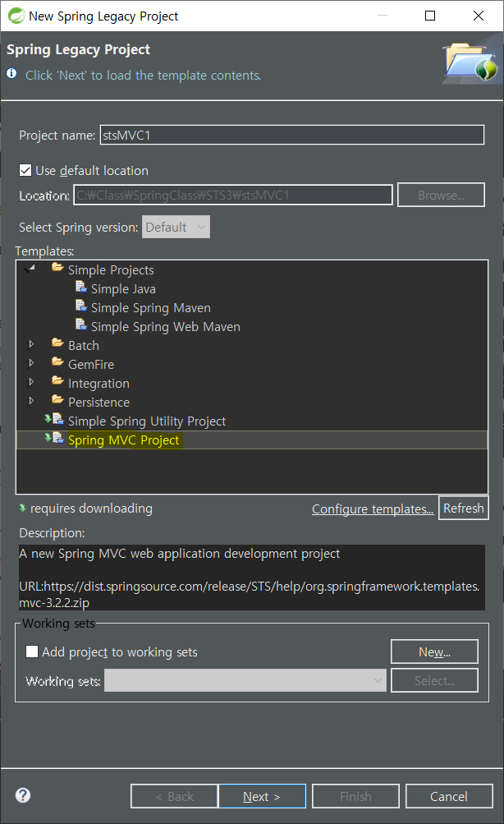Image resolution: width=504 pixels, height=824 pixels.
Task: Click the Simple Spring Maven template icon
Action: tap(80, 306)
